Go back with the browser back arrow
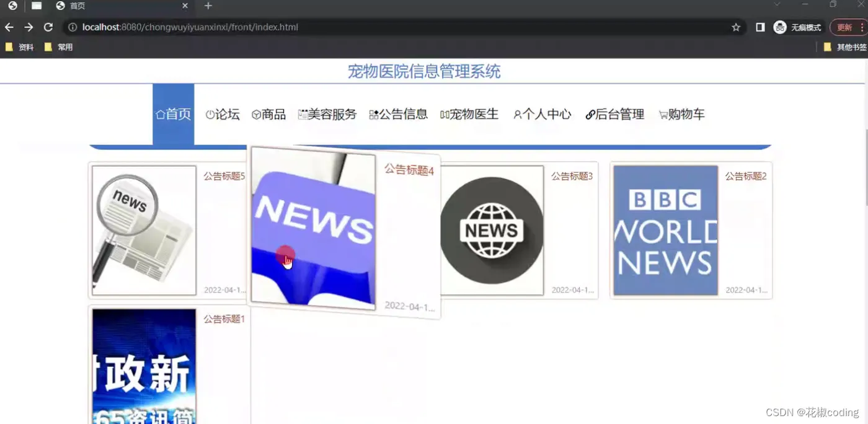 point(9,27)
